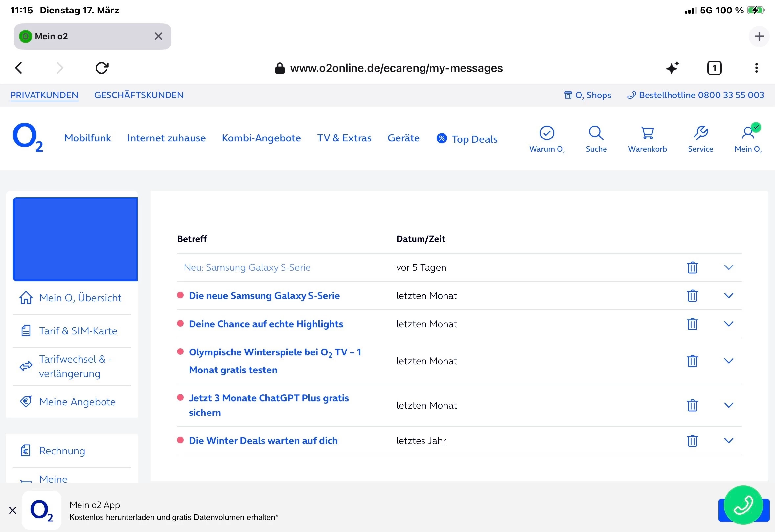Screen dimensions: 775x532
Task: Dismiss the Mein o2 App banner
Action: tap(13, 510)
